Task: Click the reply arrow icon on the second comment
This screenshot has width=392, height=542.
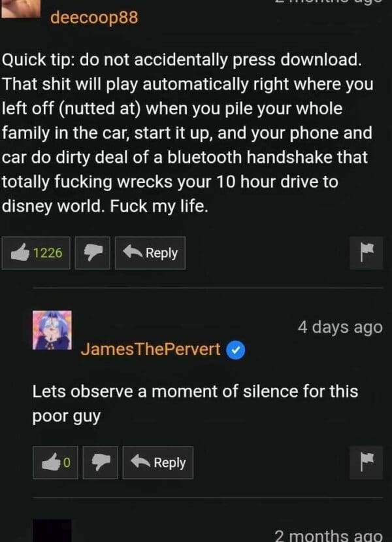Action: point(140,461)
